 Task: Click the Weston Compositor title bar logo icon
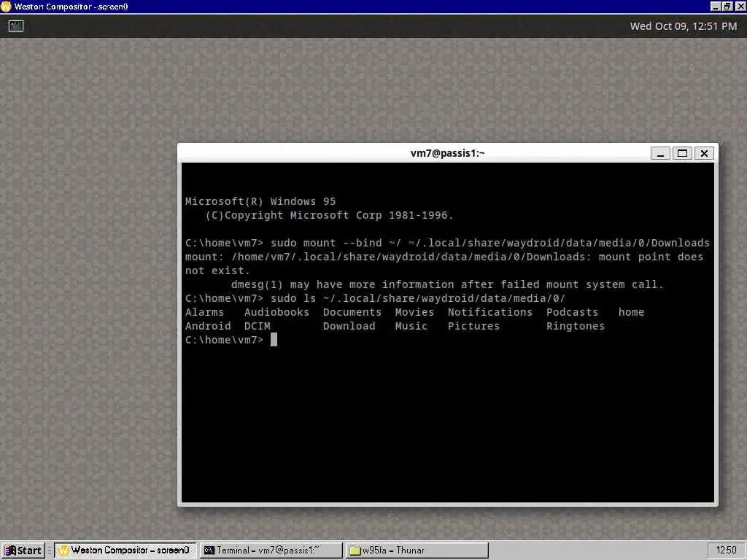[6, 7]
